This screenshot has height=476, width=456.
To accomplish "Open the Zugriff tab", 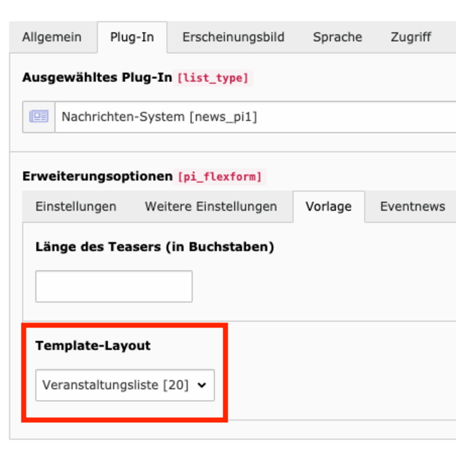I will (411, 37).
